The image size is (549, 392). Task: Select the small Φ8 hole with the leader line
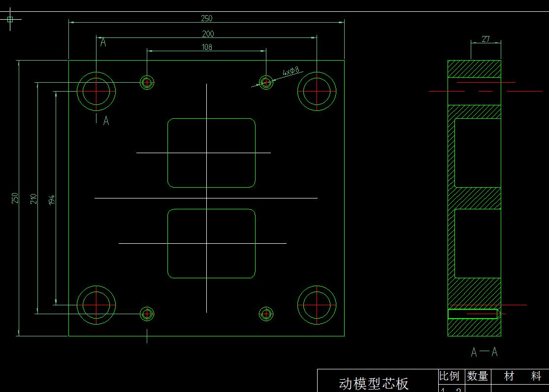(266, 82)
